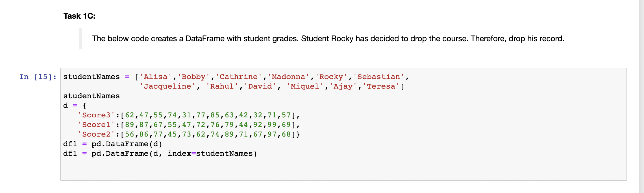Click the 'Score2' dictionary key
This screenshot has height=193, width=644.
coord(96,134)
